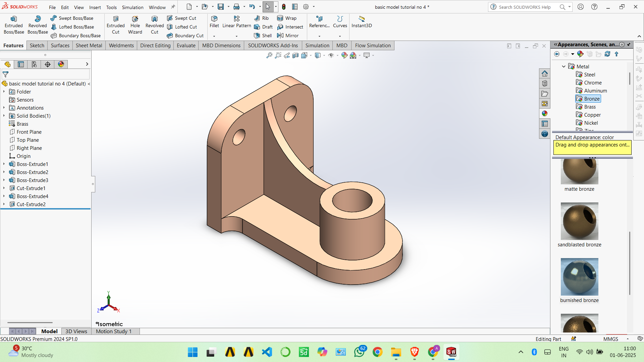Image resolution: width=644 pixels, height=362 pixels.
Task: Switch to the Sheet Metal tab
Action: tap(89, 46)
